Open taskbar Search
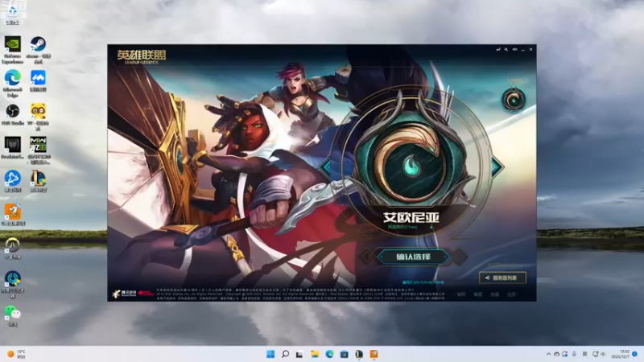644x362 pixels. (x=285, y=354)
